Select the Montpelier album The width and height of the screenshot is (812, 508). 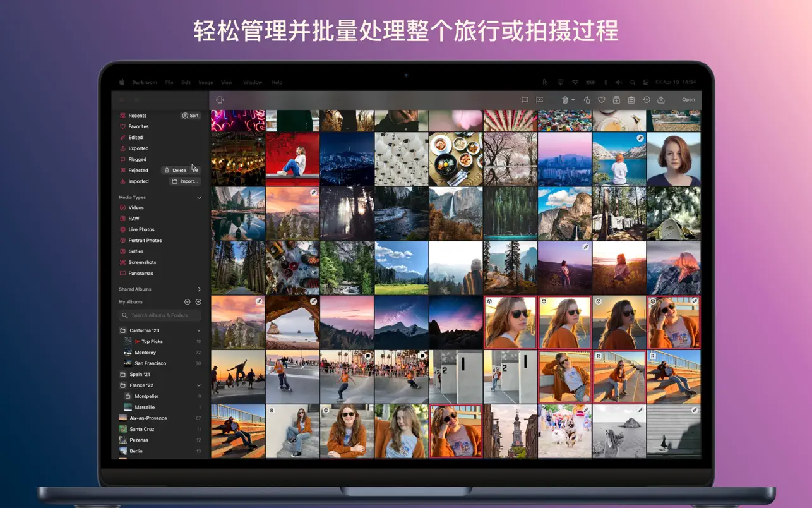(x=146, y=396)
